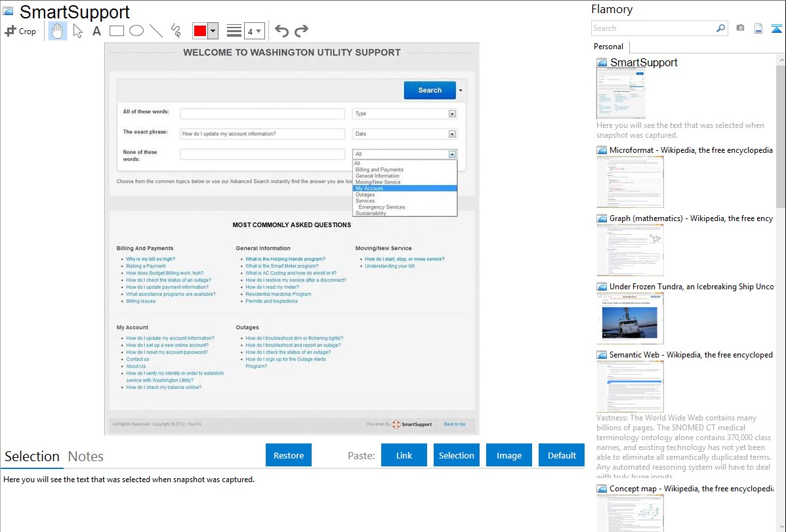This screenshot has width=786, height=532.
Task: Redo the last annotation
Action: [x=302, y=31]
